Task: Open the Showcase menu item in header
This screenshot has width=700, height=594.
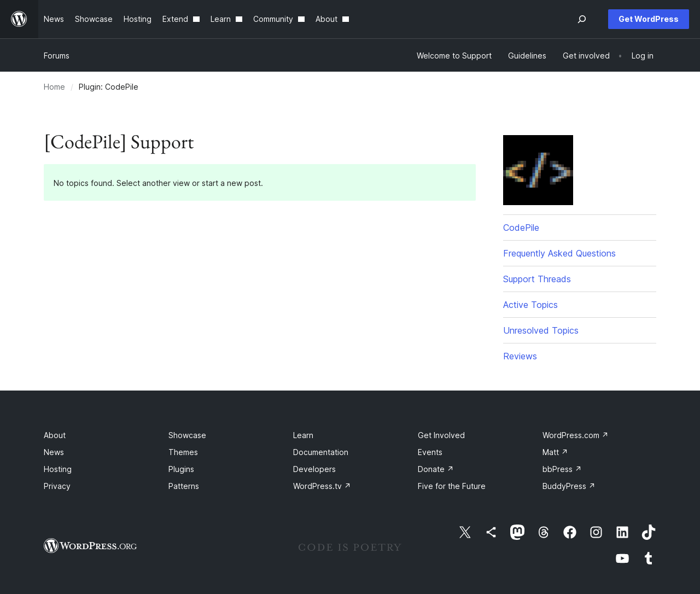Action: [94, 19]
